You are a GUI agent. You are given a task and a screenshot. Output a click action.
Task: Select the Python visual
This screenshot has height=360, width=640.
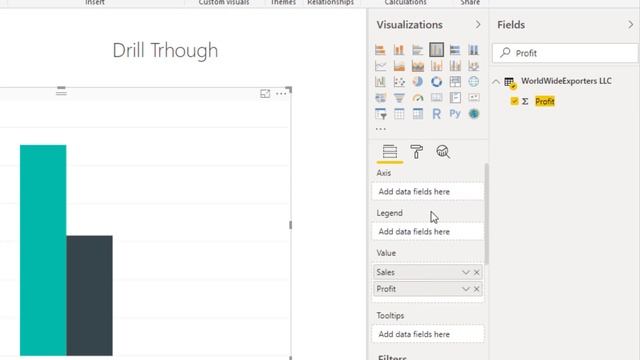(455, 114)
